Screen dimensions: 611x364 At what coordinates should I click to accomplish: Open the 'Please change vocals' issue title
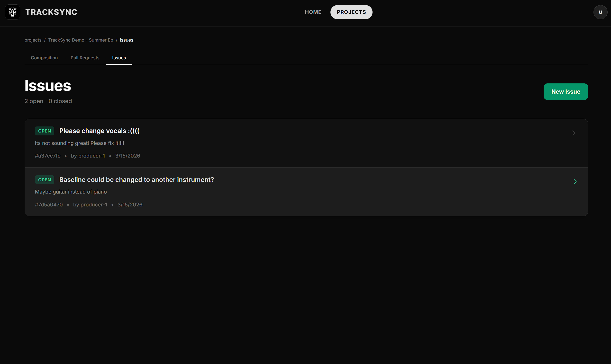click(x=99, y=131)
